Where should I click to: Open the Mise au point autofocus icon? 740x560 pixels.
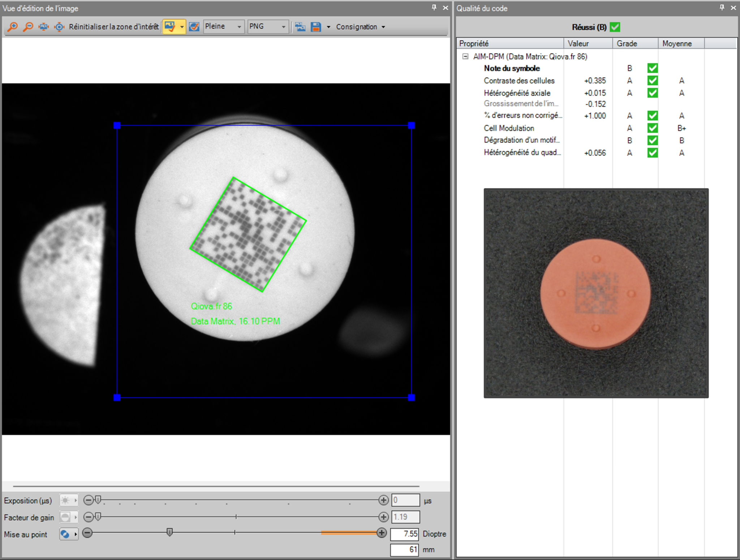(69, 534)
